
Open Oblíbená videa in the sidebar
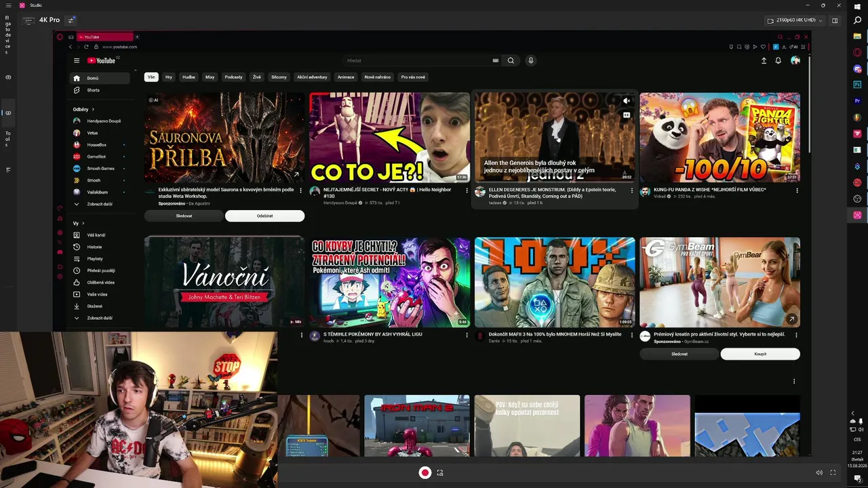[x=100, y=282]
